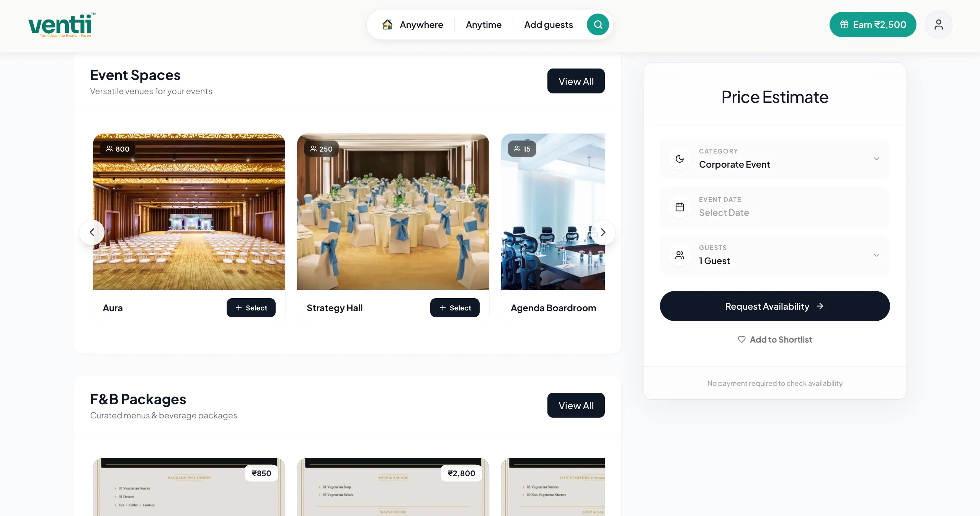Click Add to Shortlist link
The height and width of the screenshot is (516, 980).
point(775,340)
